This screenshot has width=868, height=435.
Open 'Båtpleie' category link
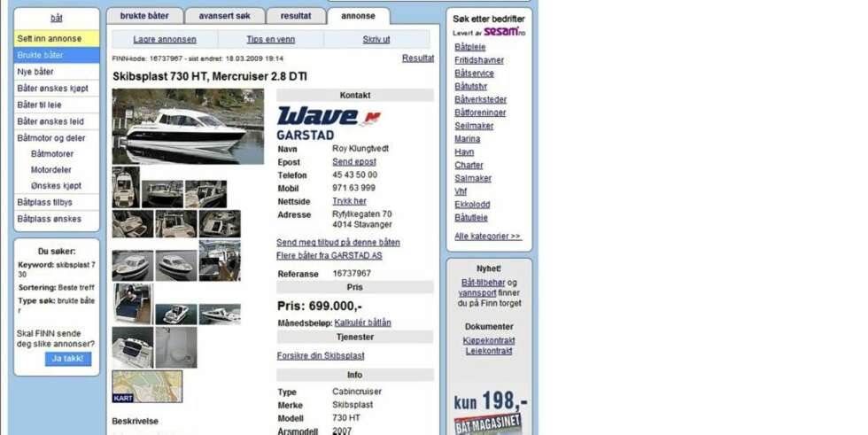pos(470,47)
